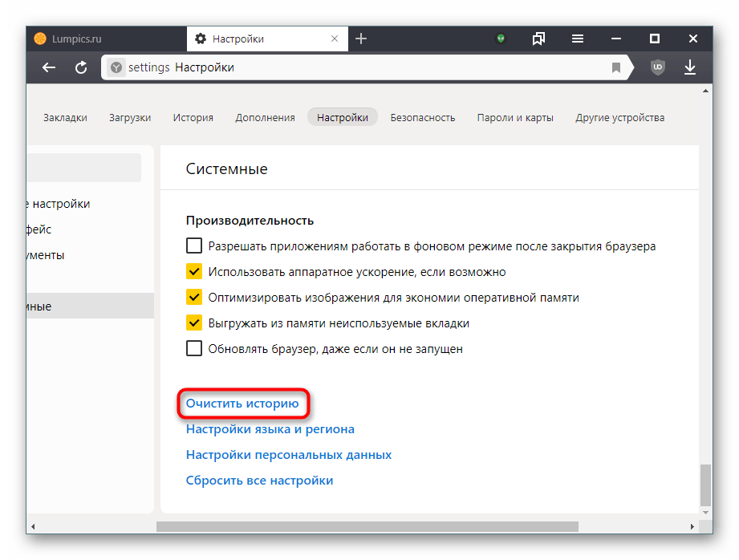Close the Настройки tab

coord(335,39)
